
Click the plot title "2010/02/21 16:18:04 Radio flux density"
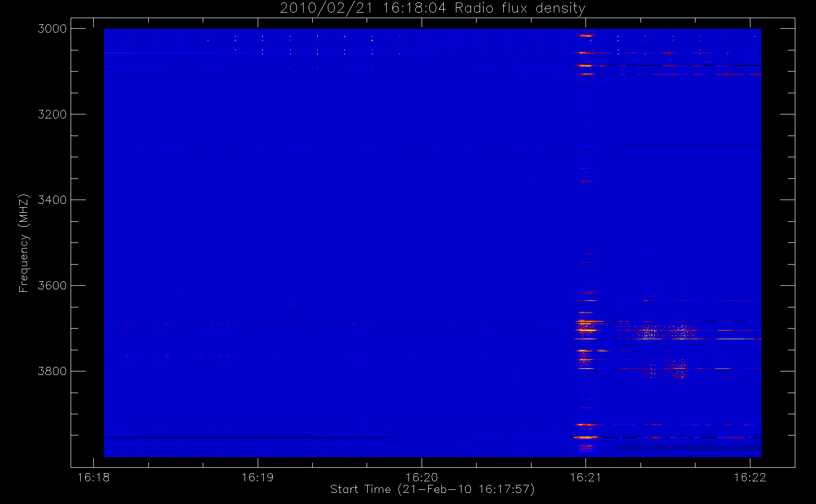pyautogui.click(x=432, y=8)
